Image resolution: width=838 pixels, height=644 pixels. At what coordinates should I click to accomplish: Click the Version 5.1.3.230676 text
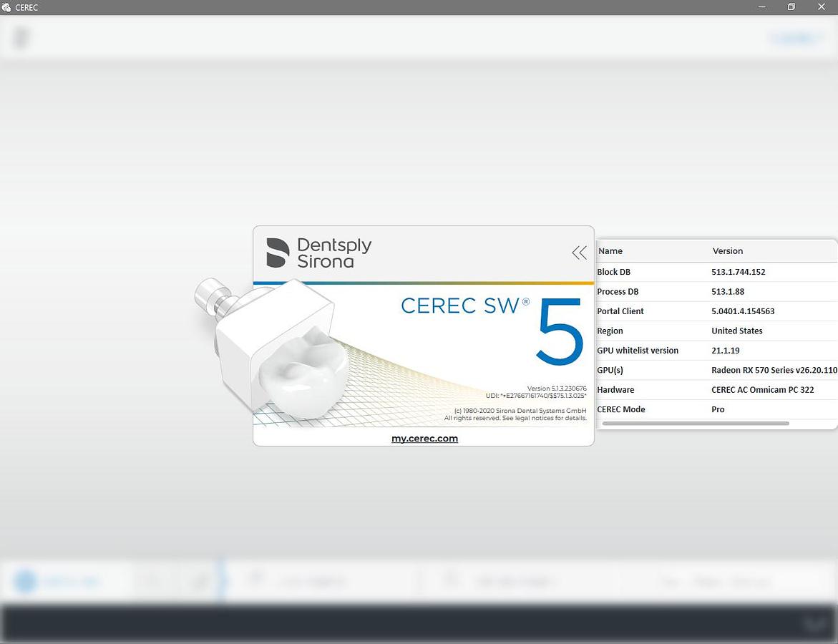tap(556, 389)
